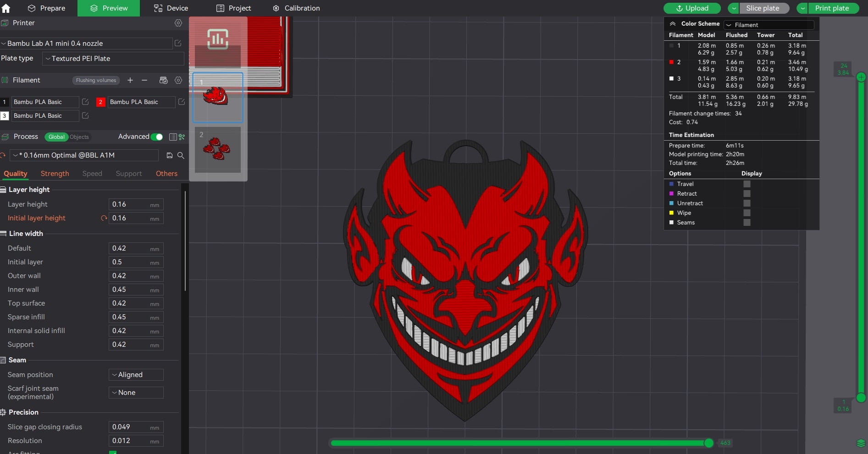Image resolution: width=868 pixels, height=454 pixels.
Task: Toggle Travel display checkbox
Action: point(747,184)
